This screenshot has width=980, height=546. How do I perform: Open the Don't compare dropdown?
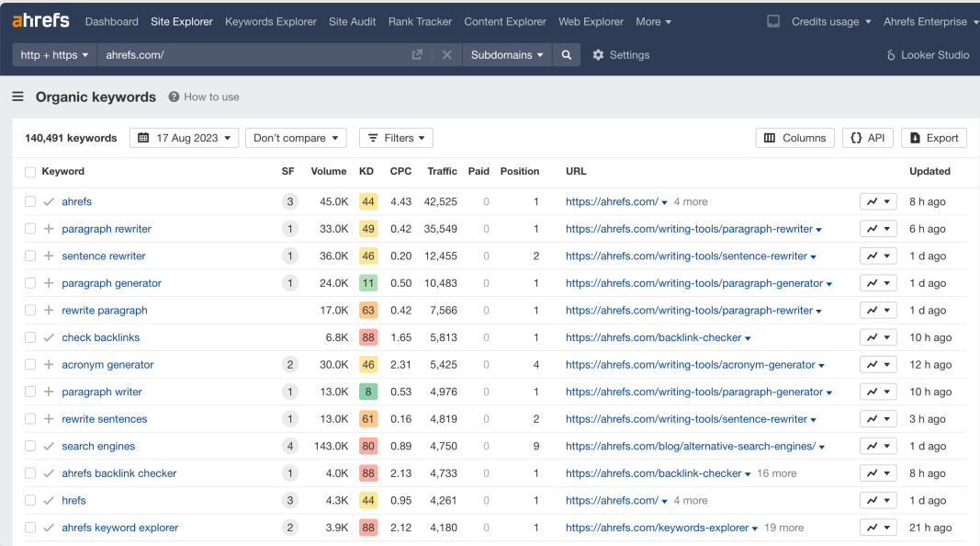[x=296, y=138]
